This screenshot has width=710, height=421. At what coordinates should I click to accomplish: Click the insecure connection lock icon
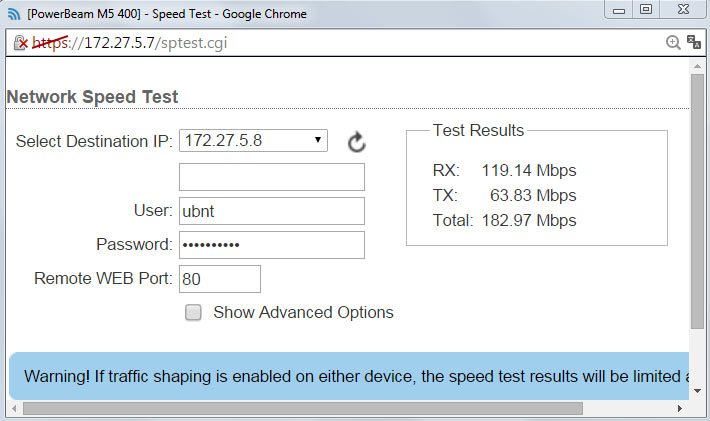tap(20, 44)
